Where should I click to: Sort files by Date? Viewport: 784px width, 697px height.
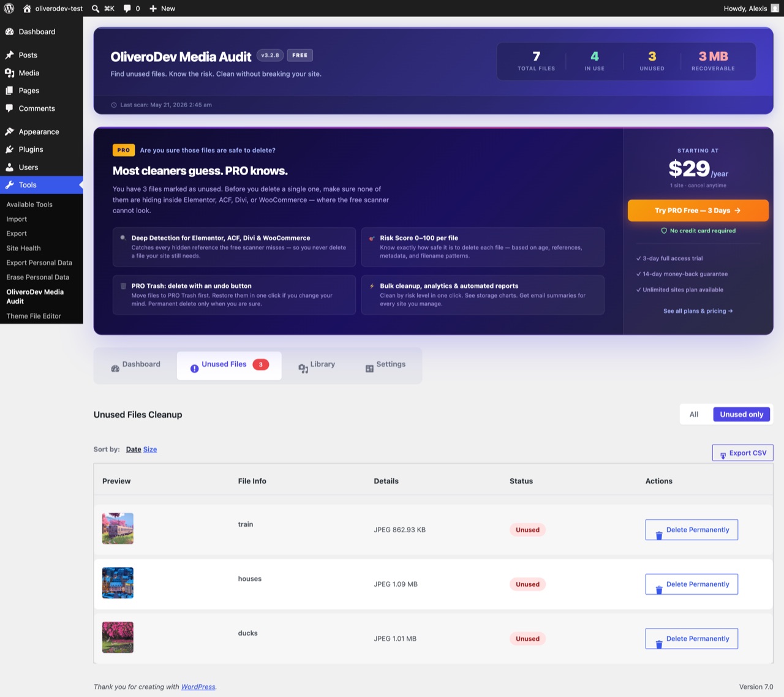(134, 450)
